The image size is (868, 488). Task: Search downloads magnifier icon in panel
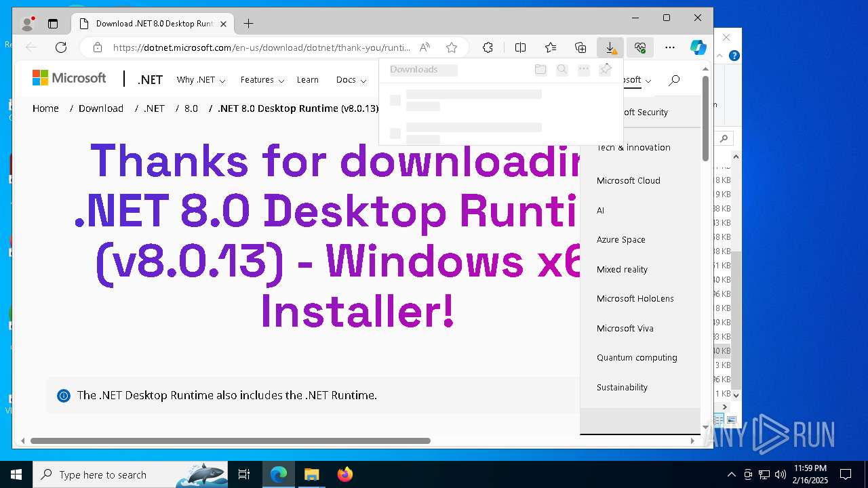(x=562, y=69)
